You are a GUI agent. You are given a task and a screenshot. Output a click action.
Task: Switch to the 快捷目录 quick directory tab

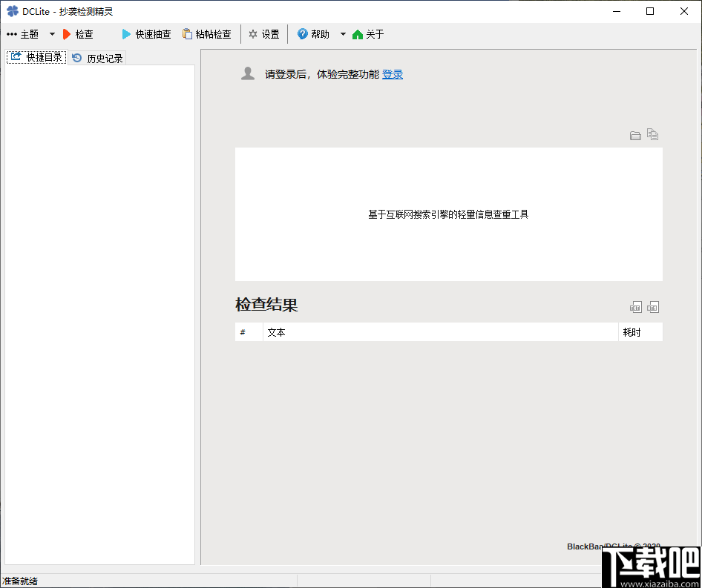pos(36,56)
